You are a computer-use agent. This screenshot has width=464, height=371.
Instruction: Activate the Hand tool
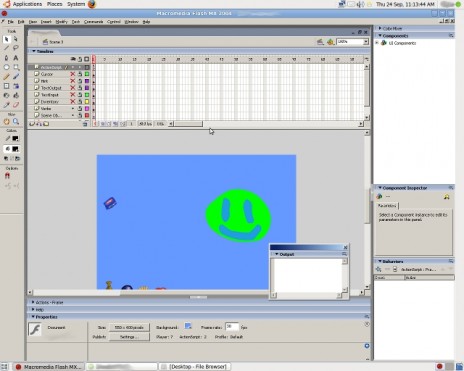(x=6, y=122)
